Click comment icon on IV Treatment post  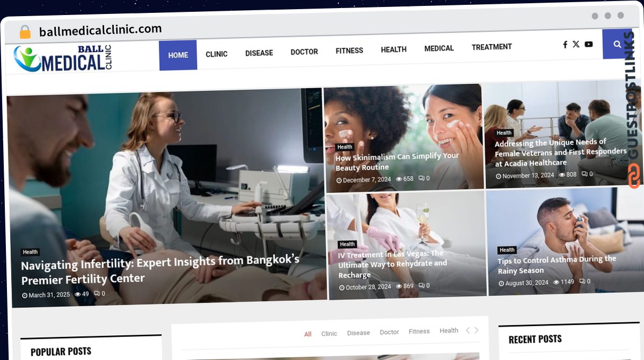(421, 286)
